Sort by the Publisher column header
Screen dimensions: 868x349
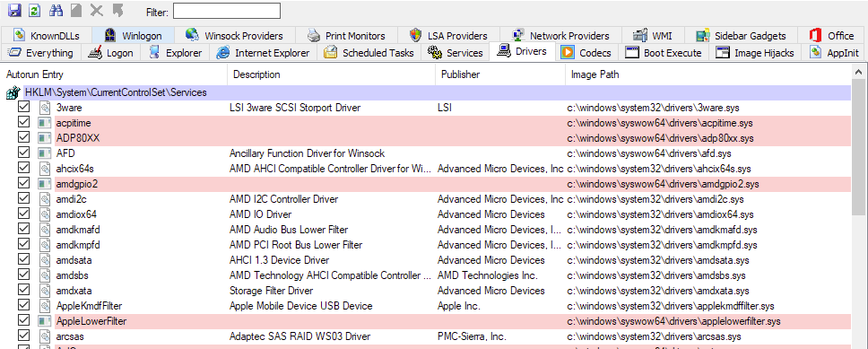tap(500, 74)
